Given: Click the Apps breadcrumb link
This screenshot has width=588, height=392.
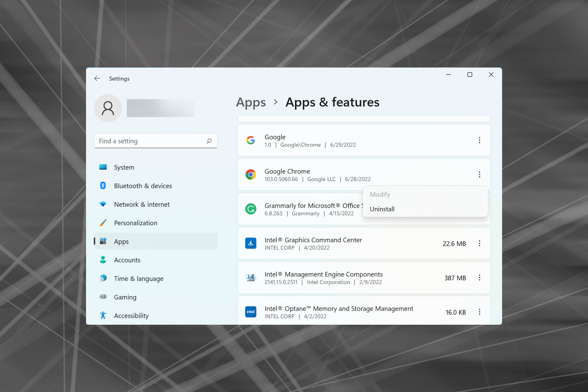Looking at the screenshot, I should [x=251, y=103].
